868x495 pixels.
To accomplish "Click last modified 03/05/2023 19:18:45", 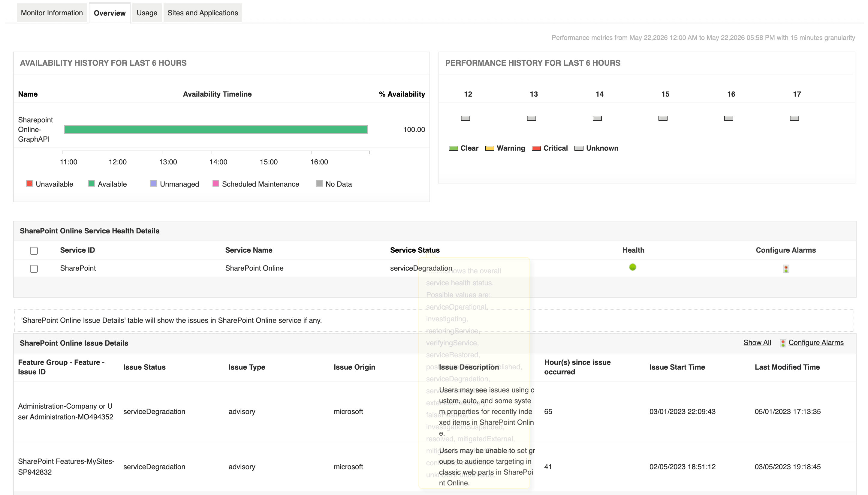I will (788, 467).
